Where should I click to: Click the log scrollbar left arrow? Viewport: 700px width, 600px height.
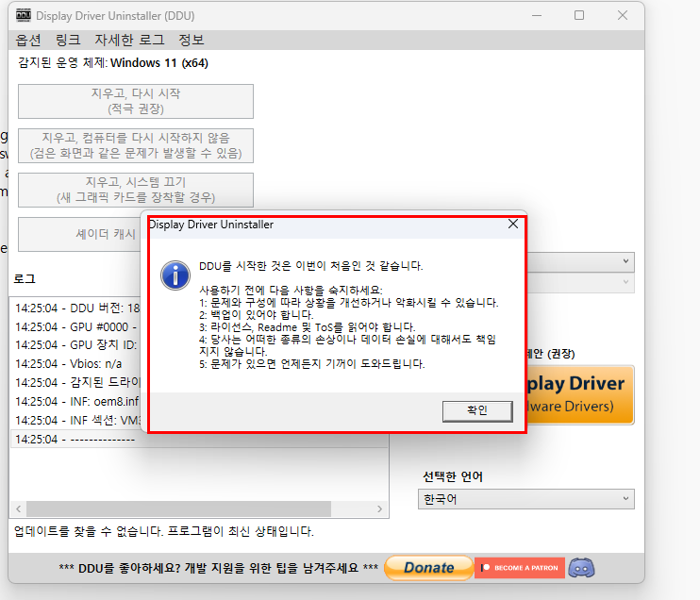pyautogui.click(x=18, y=508)
